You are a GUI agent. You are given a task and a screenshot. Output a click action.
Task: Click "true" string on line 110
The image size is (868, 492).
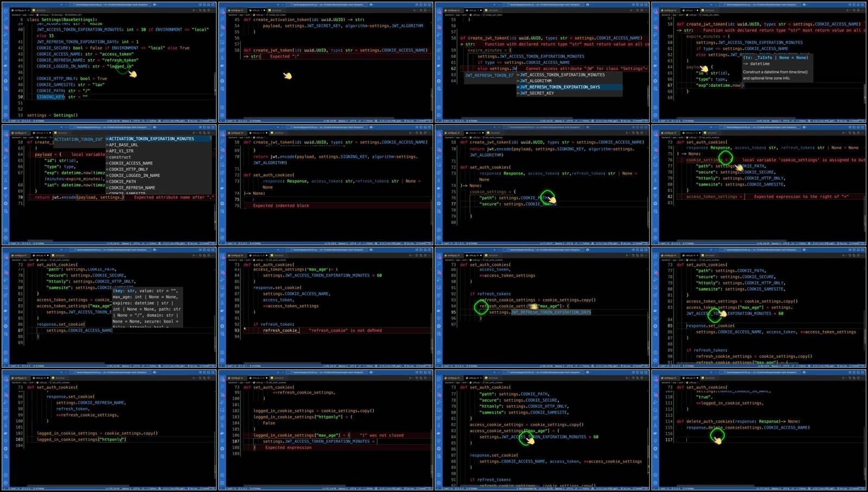tap(704, 397)
